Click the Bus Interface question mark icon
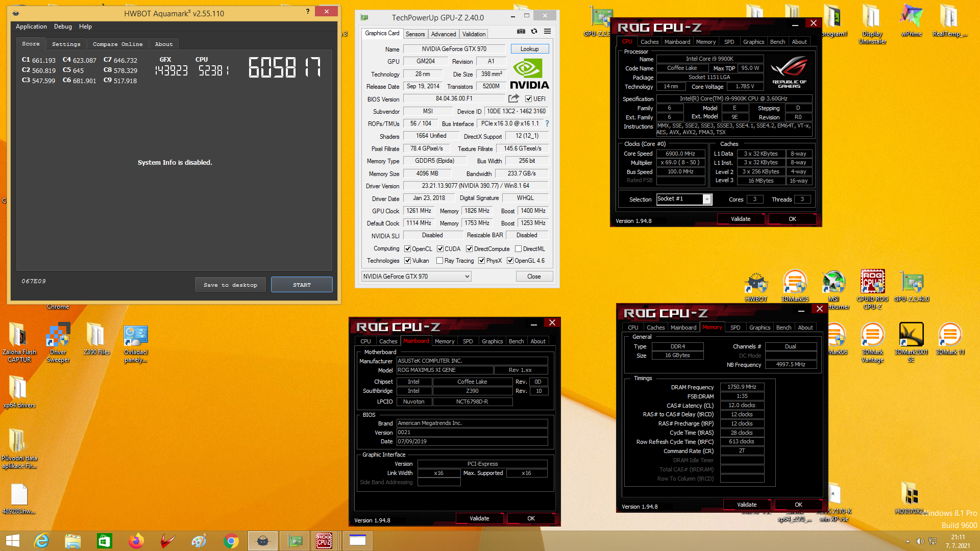Viewport: 980px width, 551px height. [x=547, y=123]
